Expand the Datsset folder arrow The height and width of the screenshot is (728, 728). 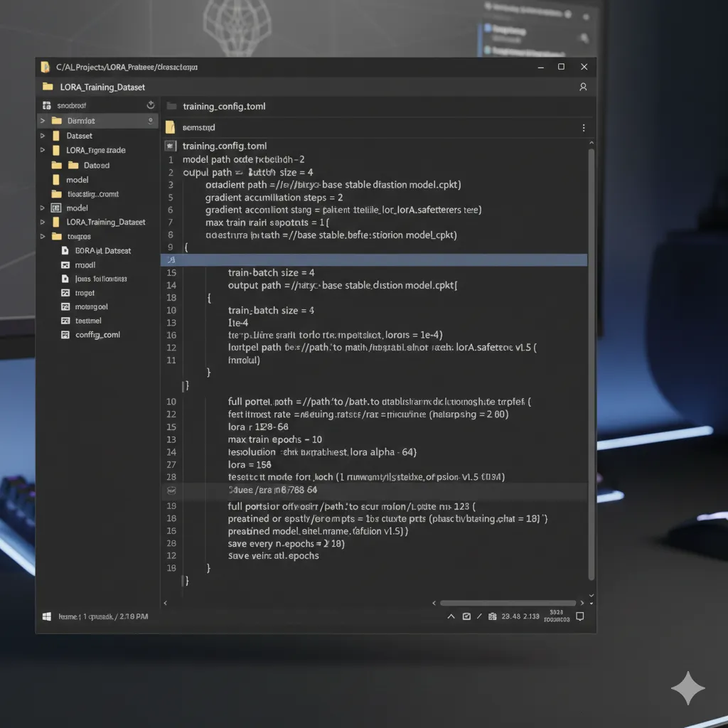tap(42, 136)
